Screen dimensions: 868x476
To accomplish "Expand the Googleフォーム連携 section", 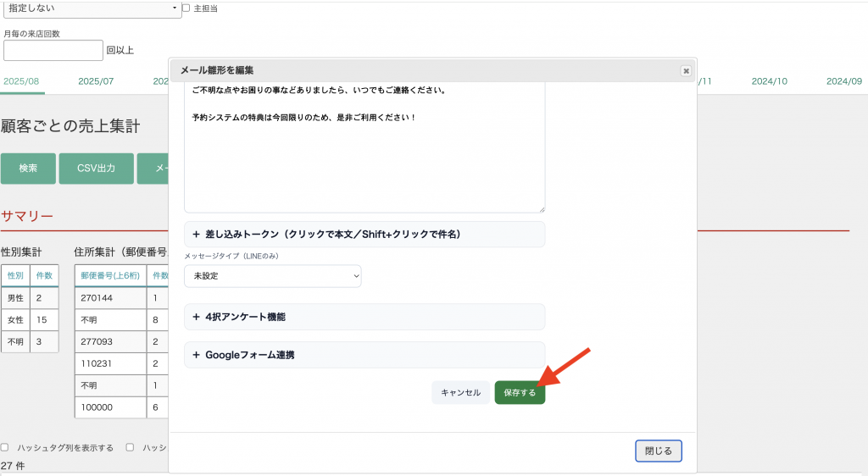I will tap(364, 355).
